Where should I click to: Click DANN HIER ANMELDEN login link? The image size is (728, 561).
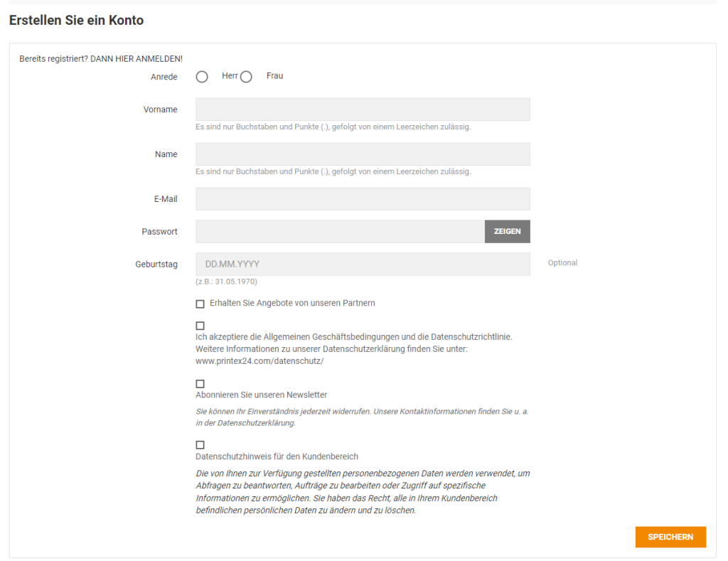(x=136, y=59)
